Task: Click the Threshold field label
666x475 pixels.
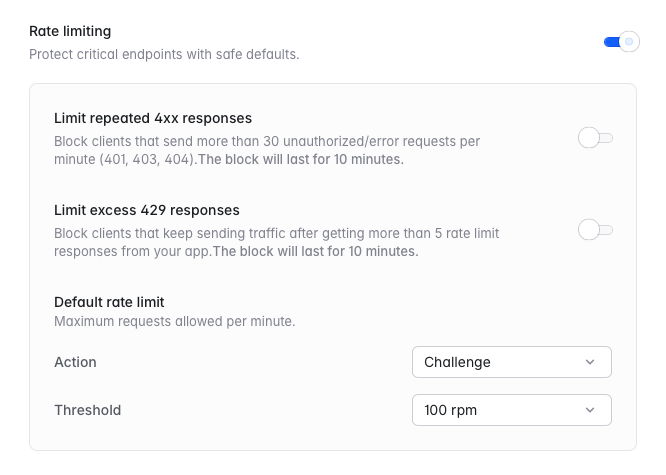Action: (87, 410)
